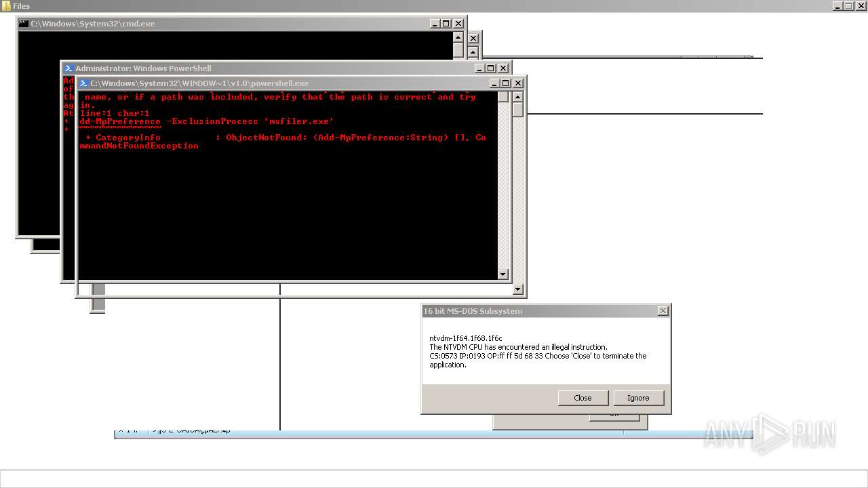Click the scroll-up arrow below that hidden window's X

473,52
